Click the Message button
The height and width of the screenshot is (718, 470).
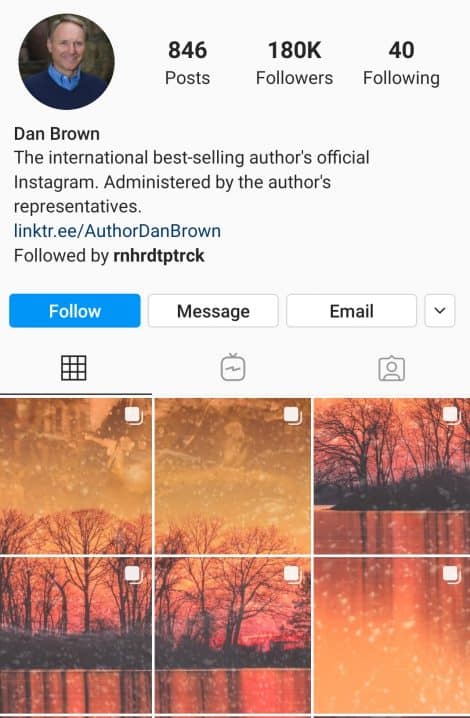click(x=213, y=311)
